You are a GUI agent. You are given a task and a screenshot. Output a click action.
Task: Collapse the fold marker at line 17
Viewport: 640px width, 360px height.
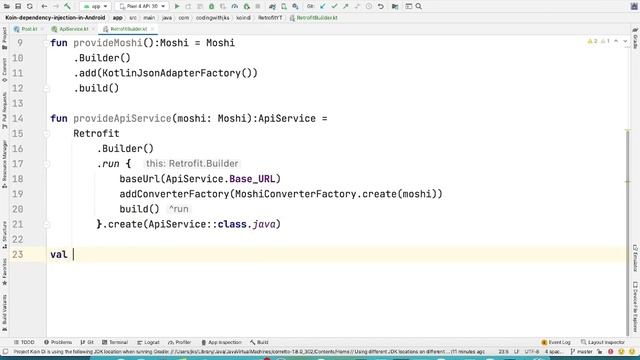[x=47, y=164]
